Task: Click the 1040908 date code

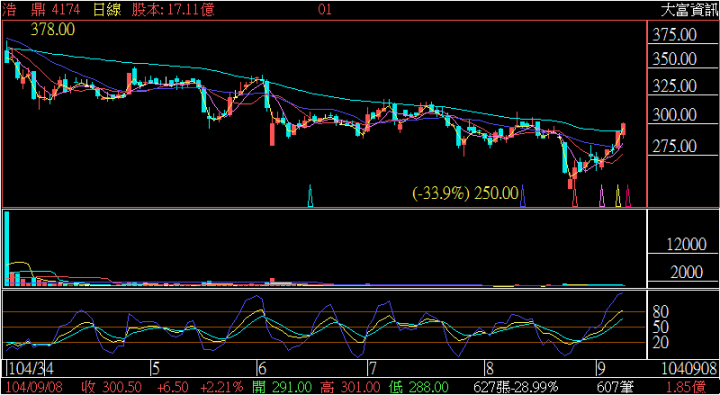Action: click(689, 368)
